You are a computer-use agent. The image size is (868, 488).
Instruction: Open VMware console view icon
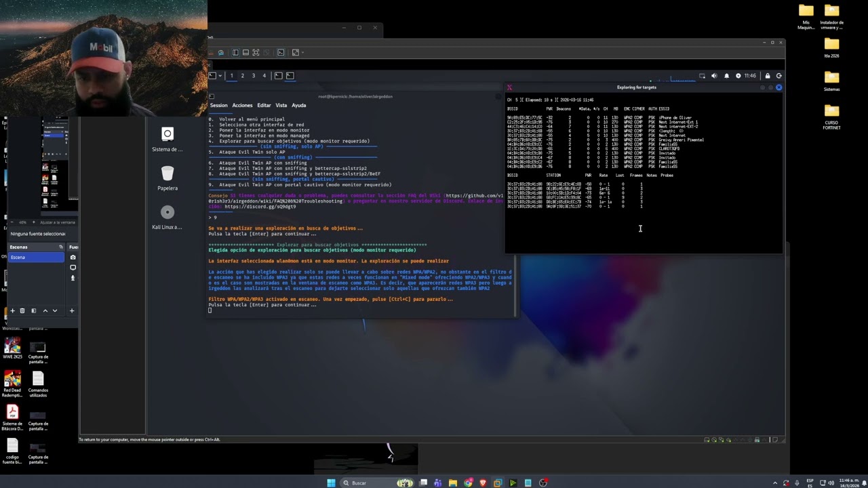tap(281, 52)
